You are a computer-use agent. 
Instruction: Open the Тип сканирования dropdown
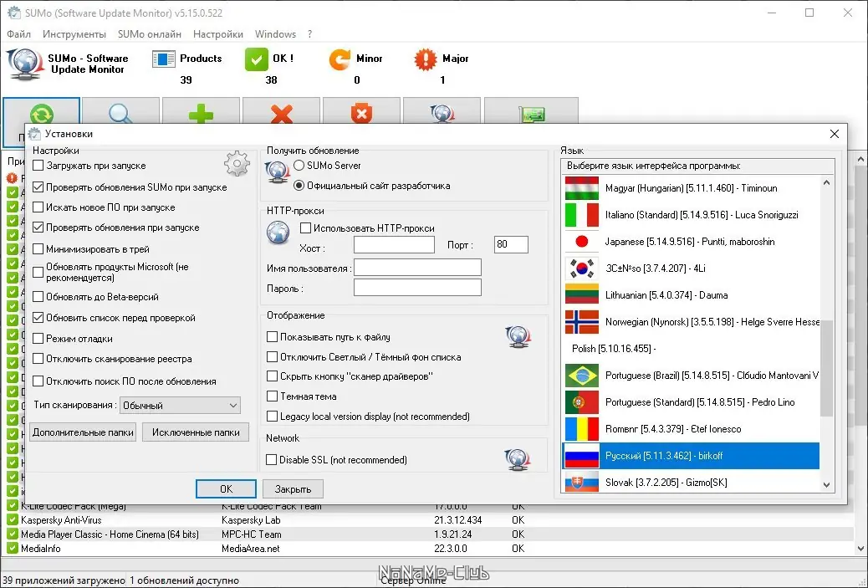[180, 405]
